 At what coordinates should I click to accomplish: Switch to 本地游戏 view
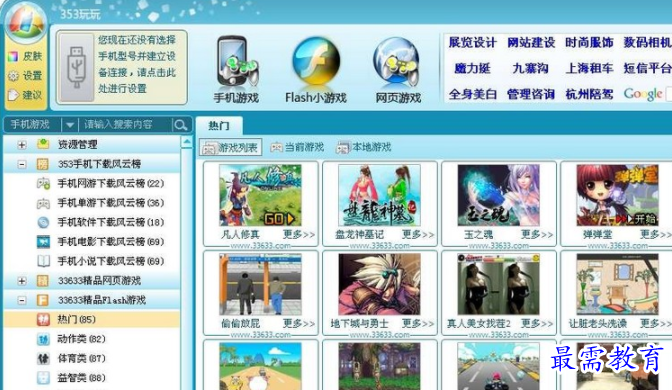click(x=364, y=147)
